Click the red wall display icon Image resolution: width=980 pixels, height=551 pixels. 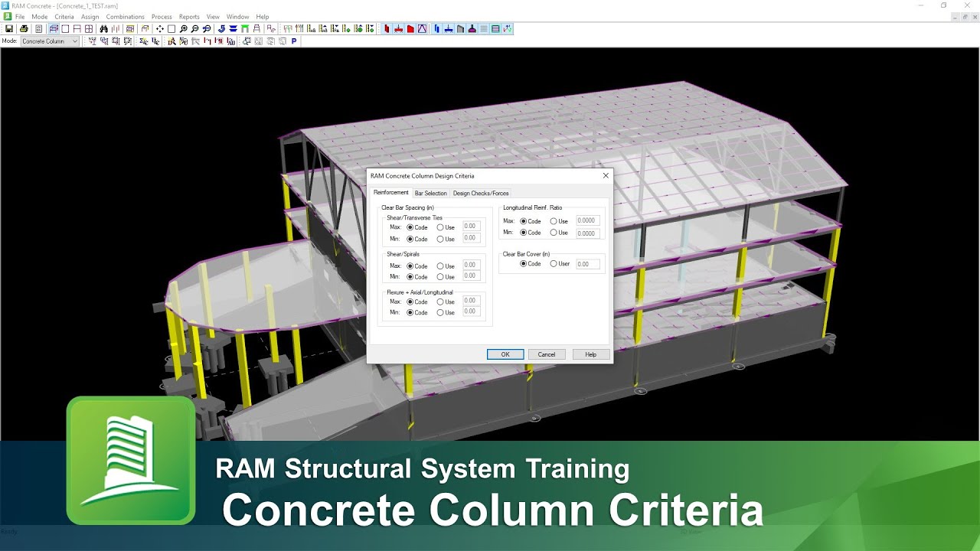coord(410,29)
